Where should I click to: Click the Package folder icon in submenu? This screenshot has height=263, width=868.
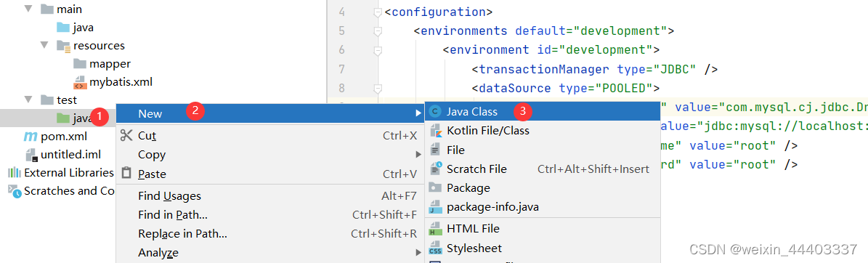pyautogui.click(x=436, y=188)
